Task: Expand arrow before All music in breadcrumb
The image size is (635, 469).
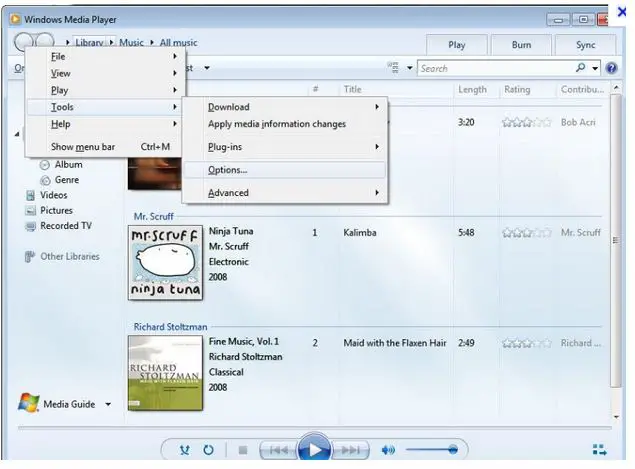Action: (x=152, y=42)
